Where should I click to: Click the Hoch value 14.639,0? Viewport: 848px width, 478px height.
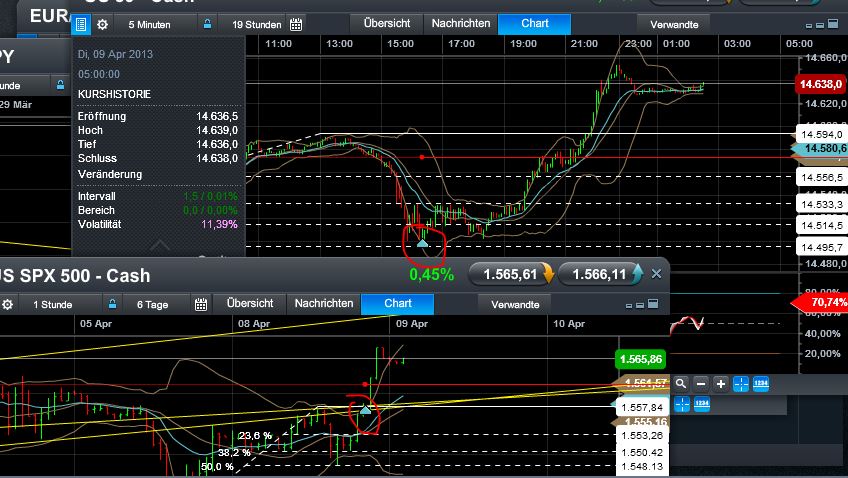click(x=217, y=130)
